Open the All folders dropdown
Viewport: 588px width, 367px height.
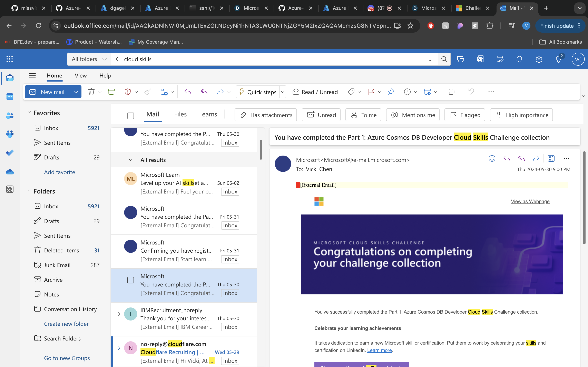89,59
